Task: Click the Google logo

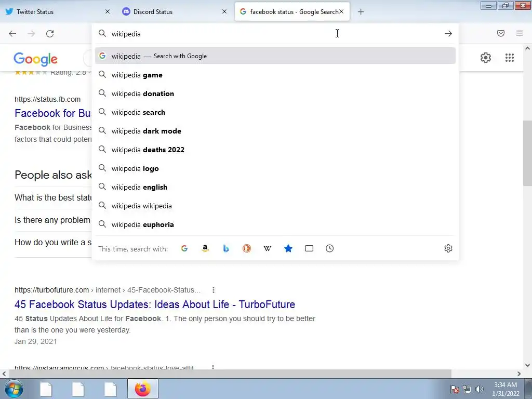Action: 36,59
